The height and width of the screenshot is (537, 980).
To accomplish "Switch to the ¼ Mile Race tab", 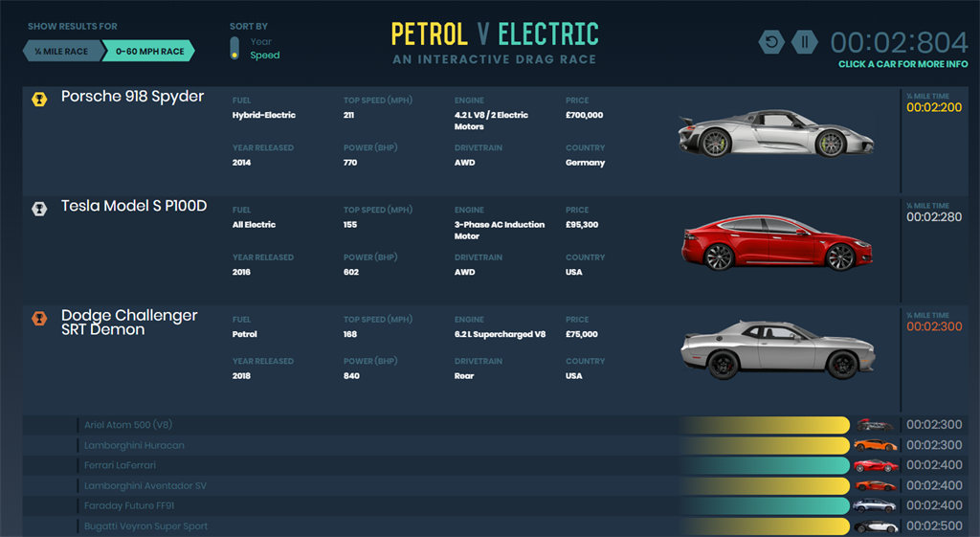I will pyautogui.click(x=59, y=51).
